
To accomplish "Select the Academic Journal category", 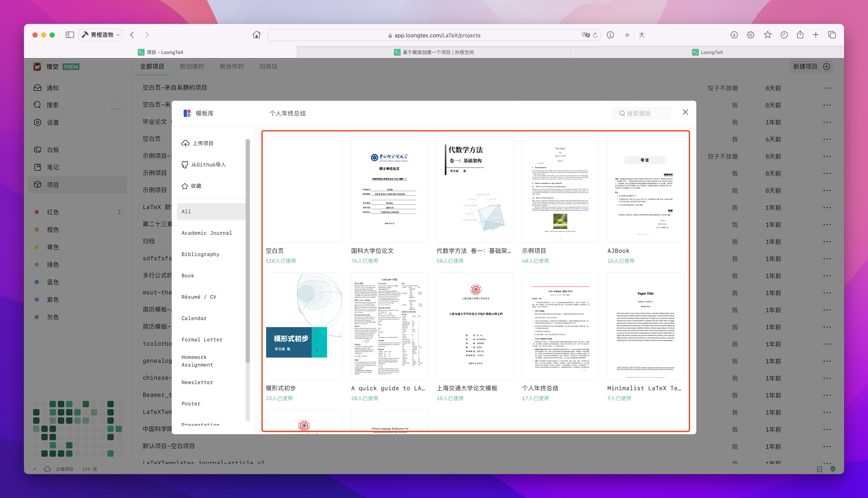I will click(207, 233).
